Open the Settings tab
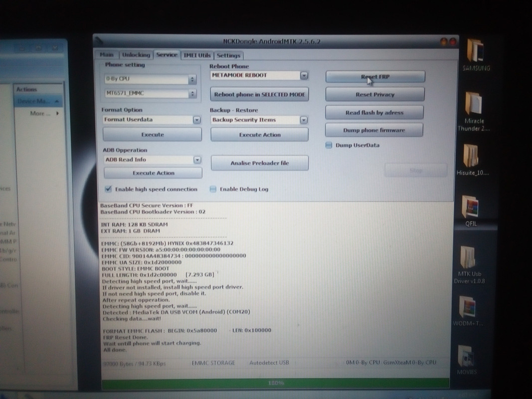This screenshot has width=532, height=399. click(x=228, y=55)
